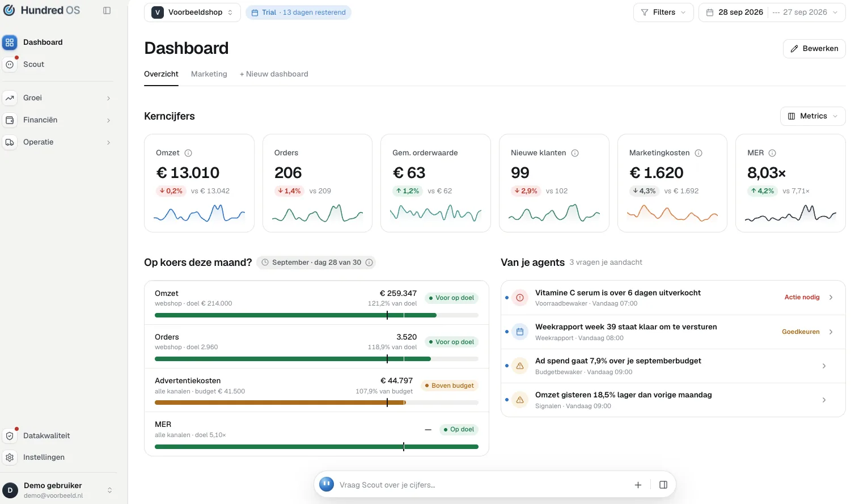Click the Omzet sparkline chart
The width and height of the screenshot is (855, 504).
[199, 214]
